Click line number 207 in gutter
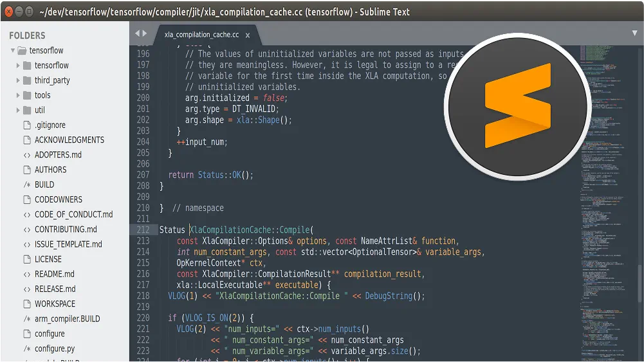644x362 pixels. 143,175
